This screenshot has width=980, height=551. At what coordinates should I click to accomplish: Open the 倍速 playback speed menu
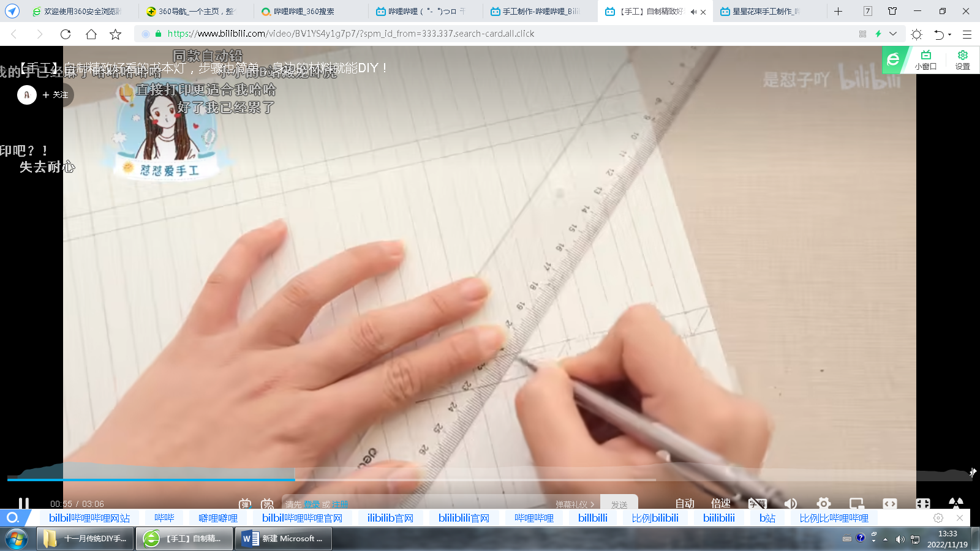(721, 503)
